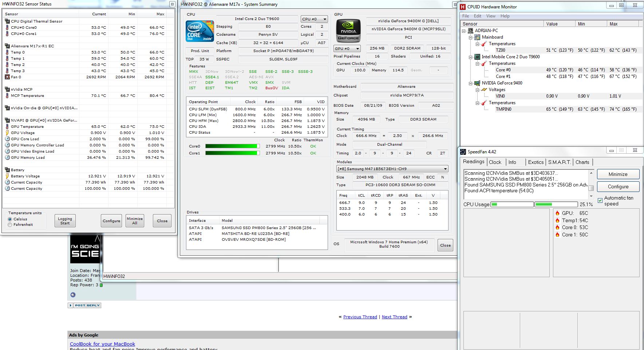Follow the Previous Thread link
This screenshot has width=644, height=350.
[x=360, y=317]
